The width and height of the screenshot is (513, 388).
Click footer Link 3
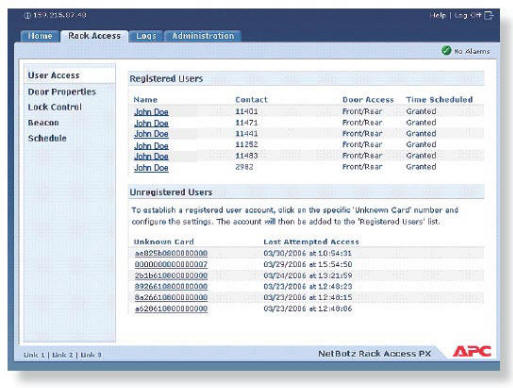point(91,355)
